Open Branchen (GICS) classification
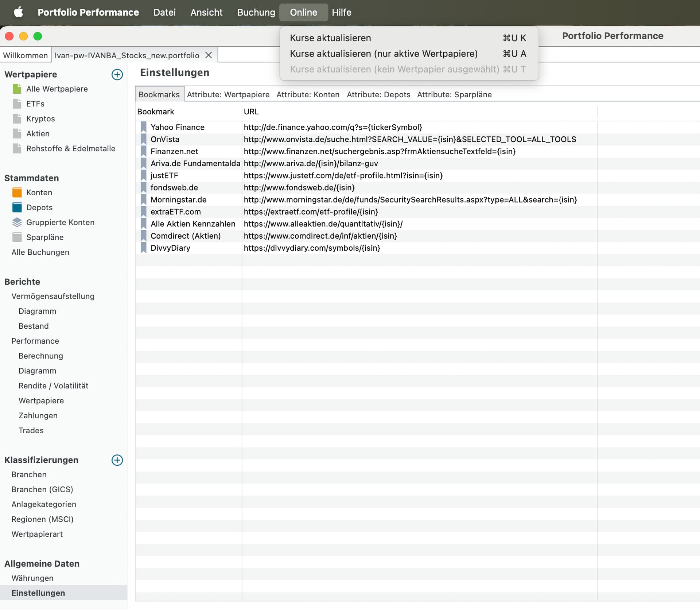Screen dimensions: 700x610 point(42,489)
